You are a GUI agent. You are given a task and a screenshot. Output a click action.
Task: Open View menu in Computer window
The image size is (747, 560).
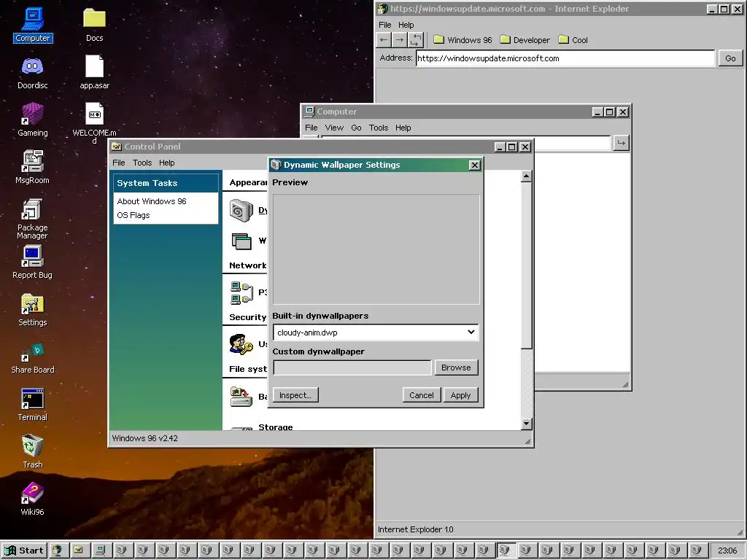click(334, 128)
